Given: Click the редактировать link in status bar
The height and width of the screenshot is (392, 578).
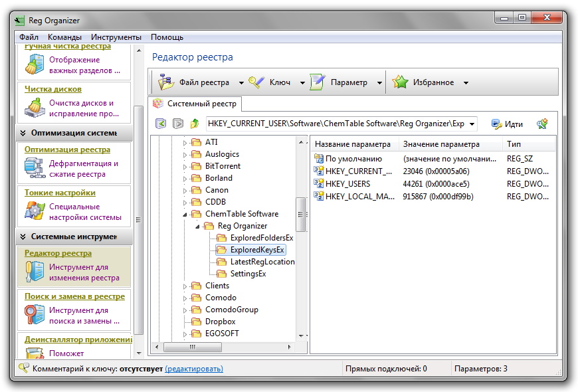Looking at the screenshot, I should pyautogui.click(x=194, y=368).
